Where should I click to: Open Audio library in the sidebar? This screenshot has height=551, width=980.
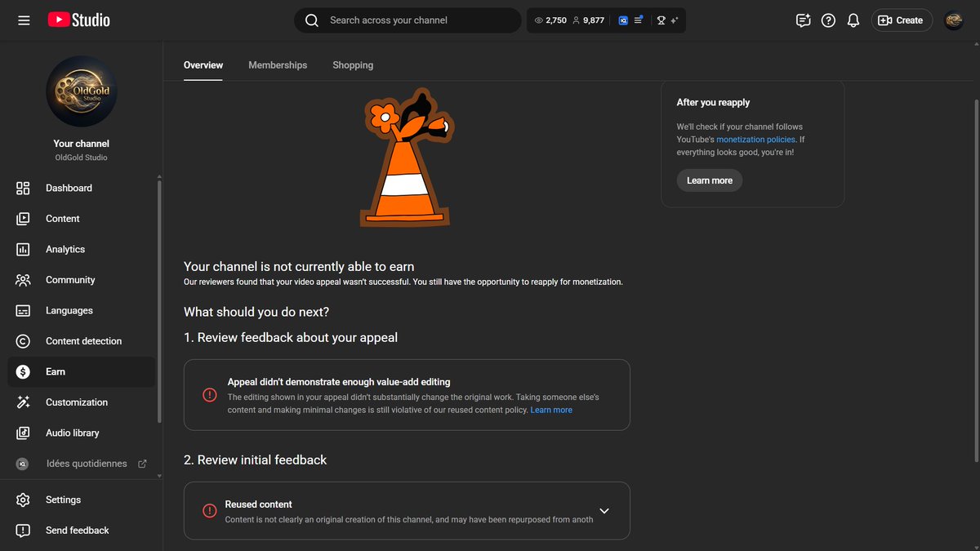pyautogui.click(x=81, y=433)
